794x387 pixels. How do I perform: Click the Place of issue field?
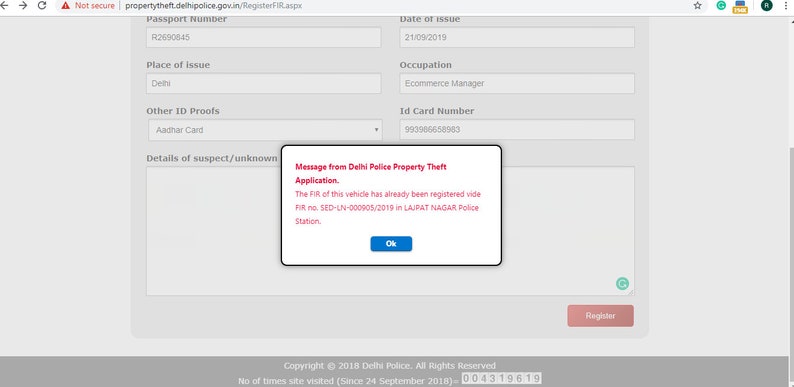pos(263,84)
